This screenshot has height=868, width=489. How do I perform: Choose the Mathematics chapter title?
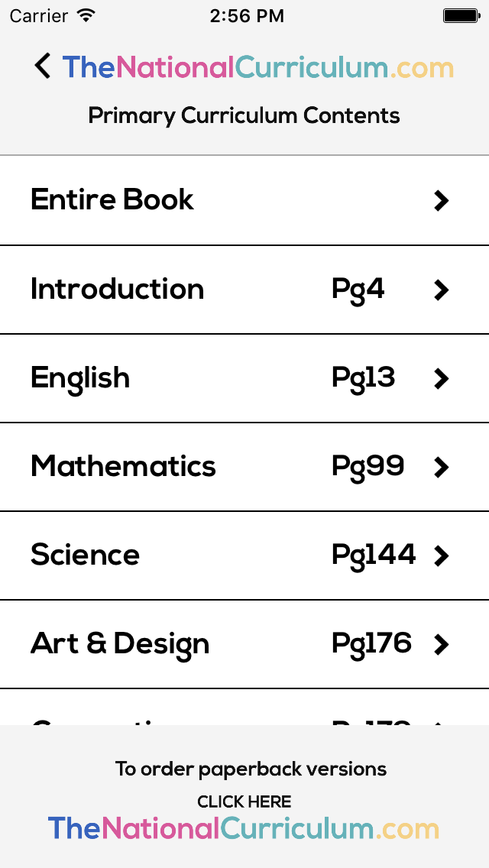pyautogui.click(x=123, y=466)
